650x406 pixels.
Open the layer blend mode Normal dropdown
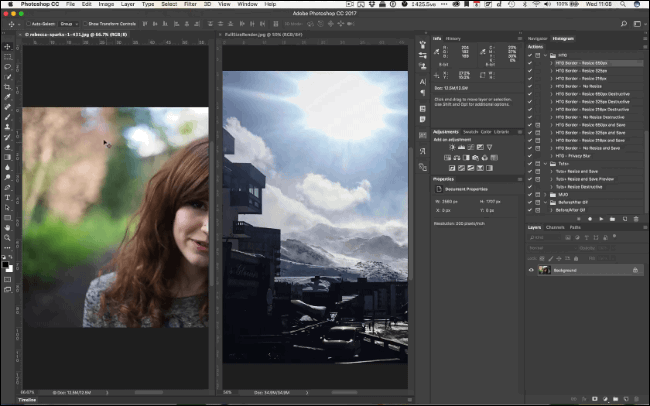point(551,248)
